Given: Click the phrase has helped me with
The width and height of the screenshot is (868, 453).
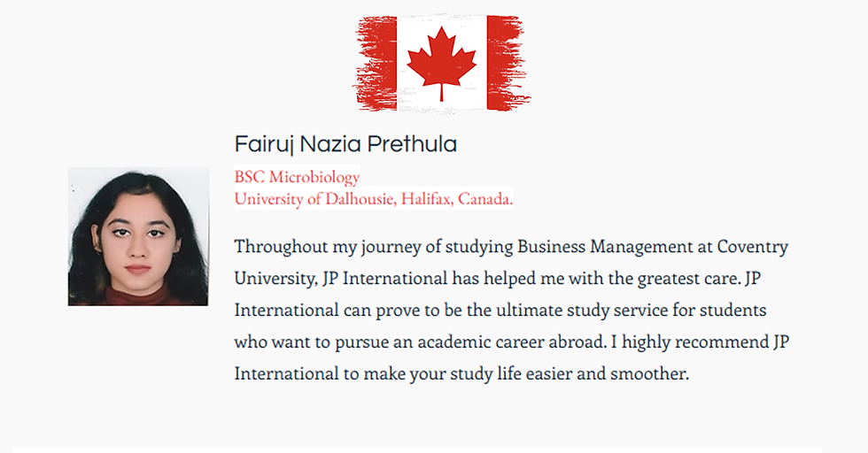Looking at the screenshot, I should coord(515,278).
